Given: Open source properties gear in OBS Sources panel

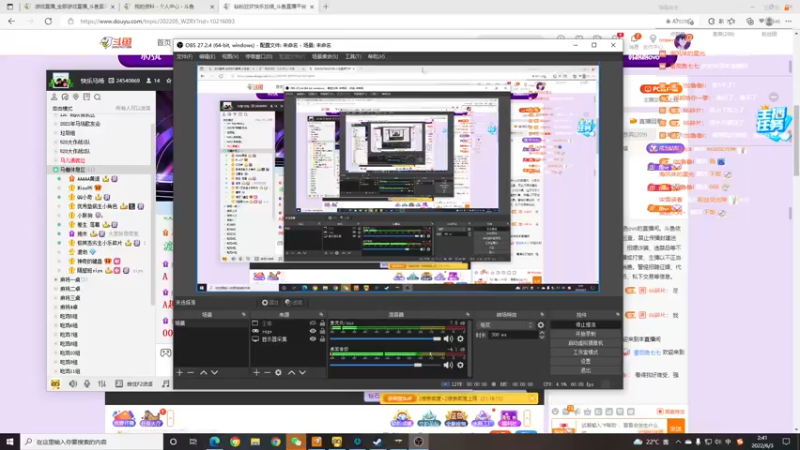Looking at the screenshot, I should click(279, 372).
